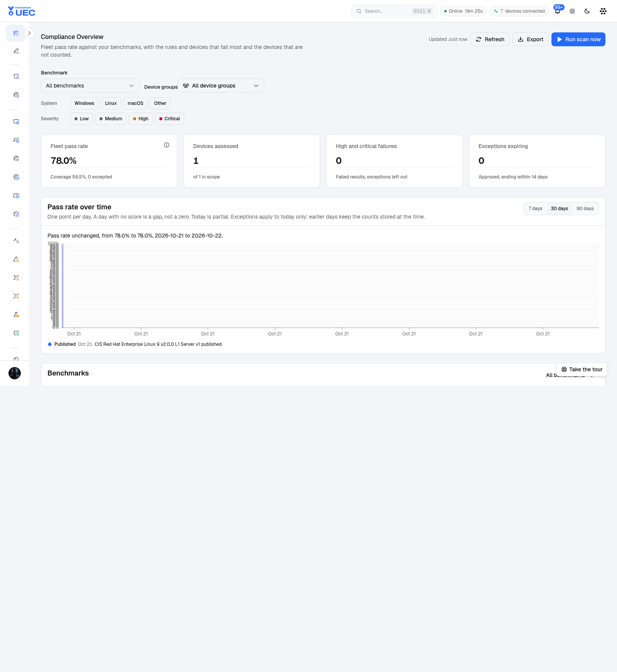Select the 7 days range tab
The image size is (617, 672).
pos(535,209)
